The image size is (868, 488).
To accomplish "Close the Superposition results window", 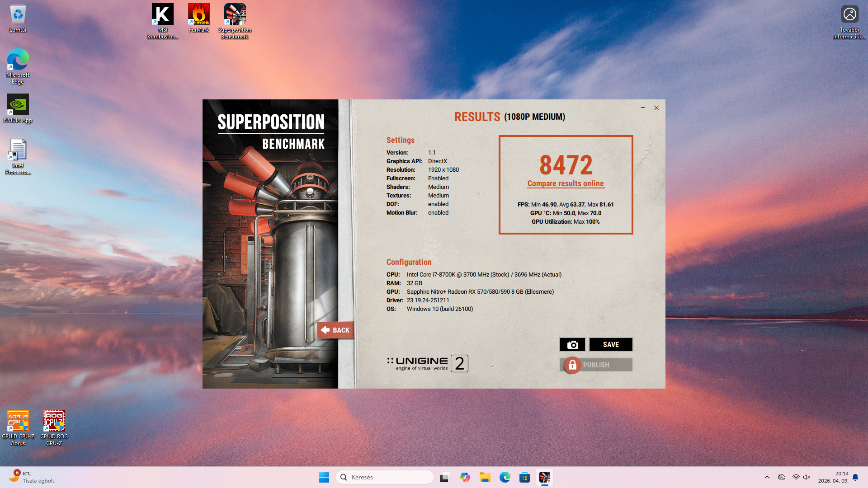I will (x=656, y=108).
